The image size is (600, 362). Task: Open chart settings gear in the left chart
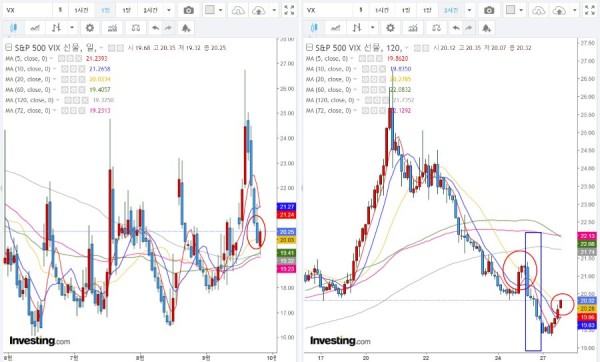[90, 28]
